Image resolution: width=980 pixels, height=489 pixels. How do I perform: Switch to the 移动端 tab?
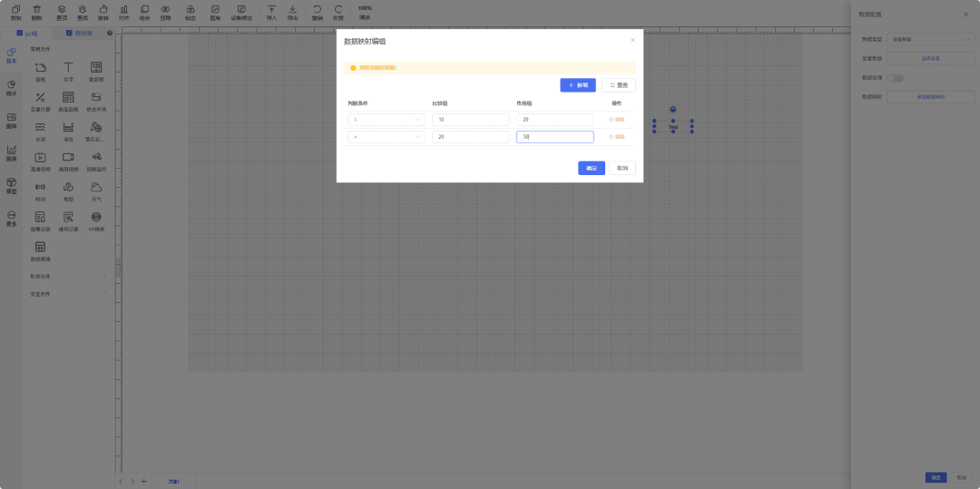[79, 33]
